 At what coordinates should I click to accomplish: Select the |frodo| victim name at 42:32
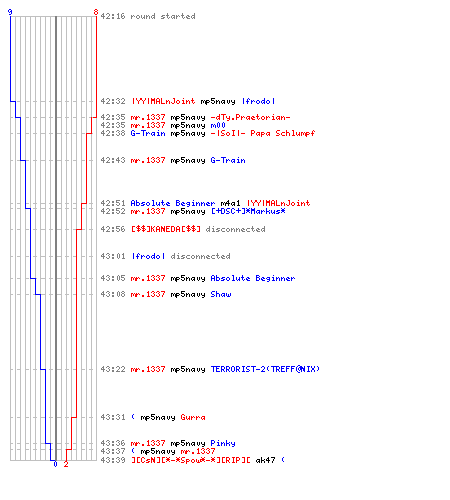[259, 101]
